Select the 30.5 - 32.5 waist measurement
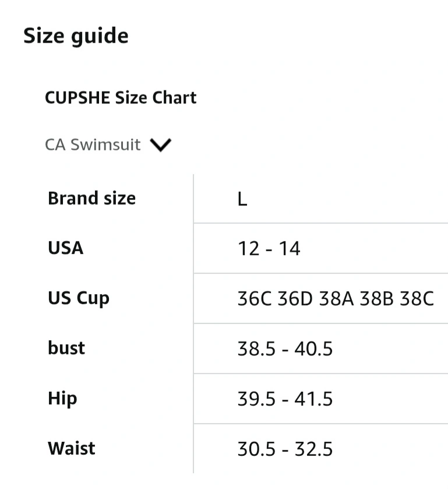 pyautogui.click(x=285, y=449)
